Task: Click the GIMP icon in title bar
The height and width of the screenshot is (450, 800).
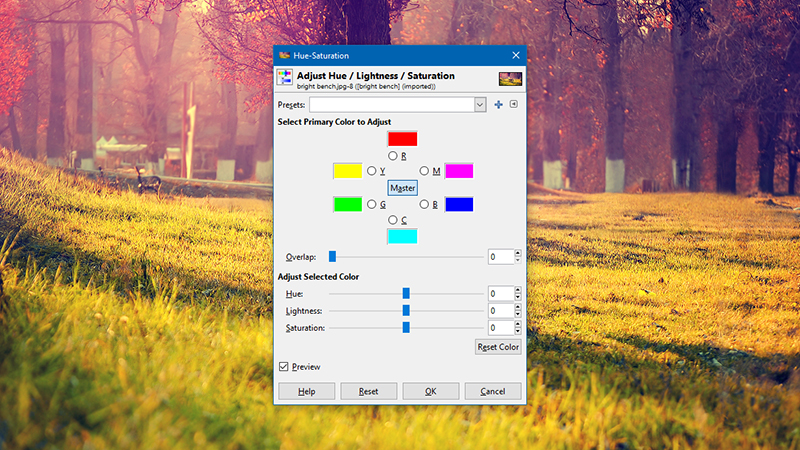Action: click(x=284, y=55)
